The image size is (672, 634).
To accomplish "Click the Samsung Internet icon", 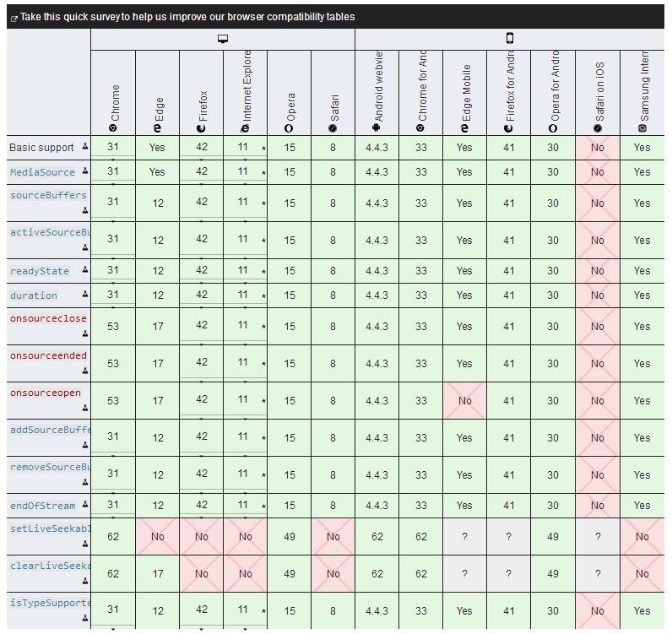I will (x=642, y=127).
